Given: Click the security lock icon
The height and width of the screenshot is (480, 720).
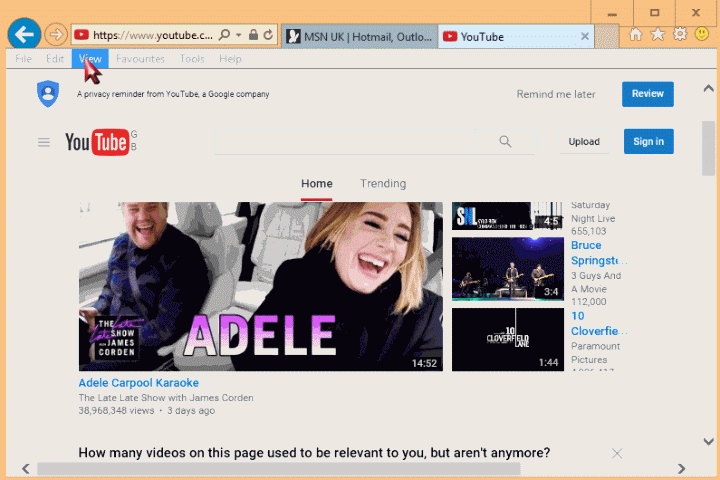Looking at the screenshot, I should (253, 35).
